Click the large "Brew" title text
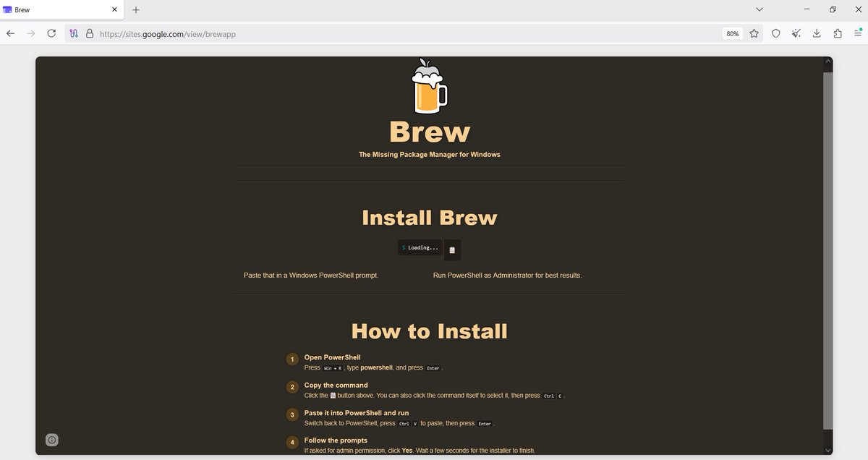Screen dimensions: 868x460 tap(430, 132)
